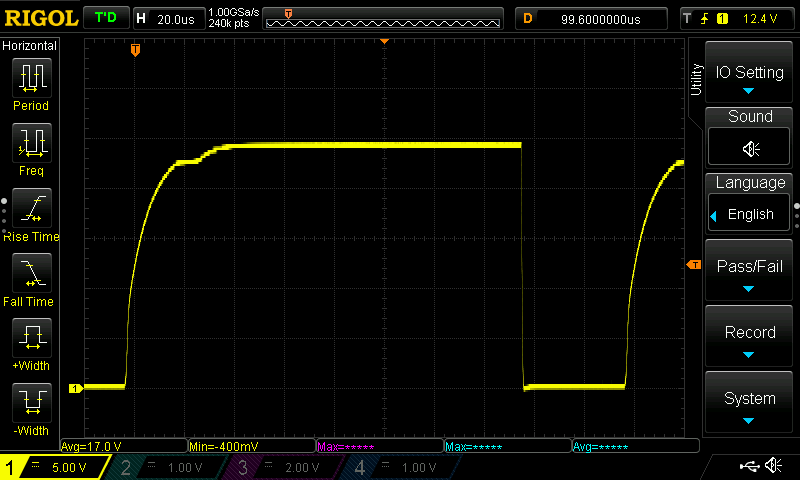This screenshot has width=800, height=480.
Task: Click the orange trigger level marker
Action: [693, 264]
